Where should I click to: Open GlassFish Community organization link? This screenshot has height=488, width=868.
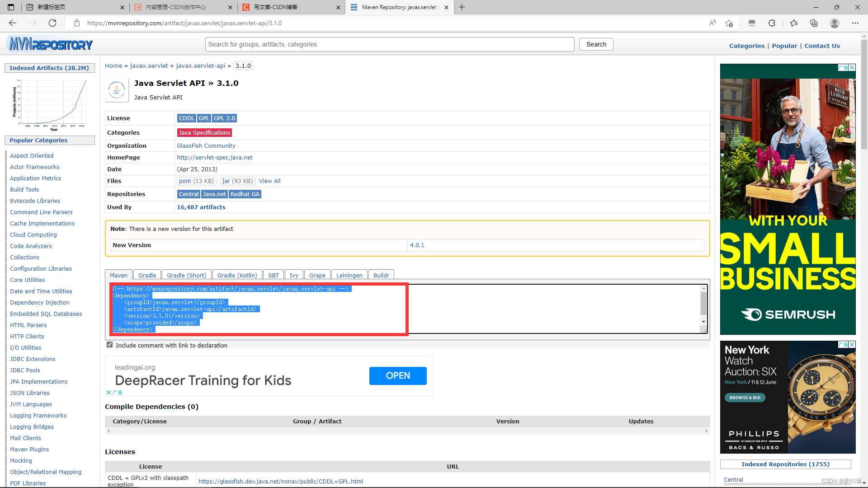click(x=206, y=146)
